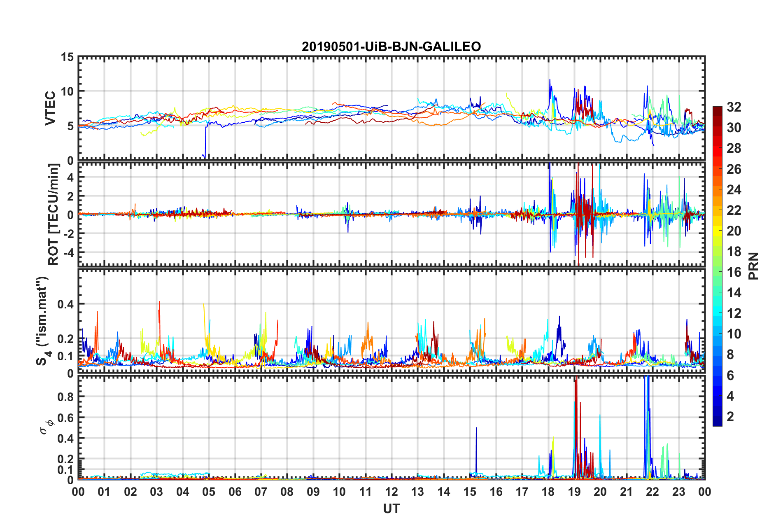This screenshot has height=532, width=783.
Task: Select colorbar tick label 8
Action: (730, 355)
